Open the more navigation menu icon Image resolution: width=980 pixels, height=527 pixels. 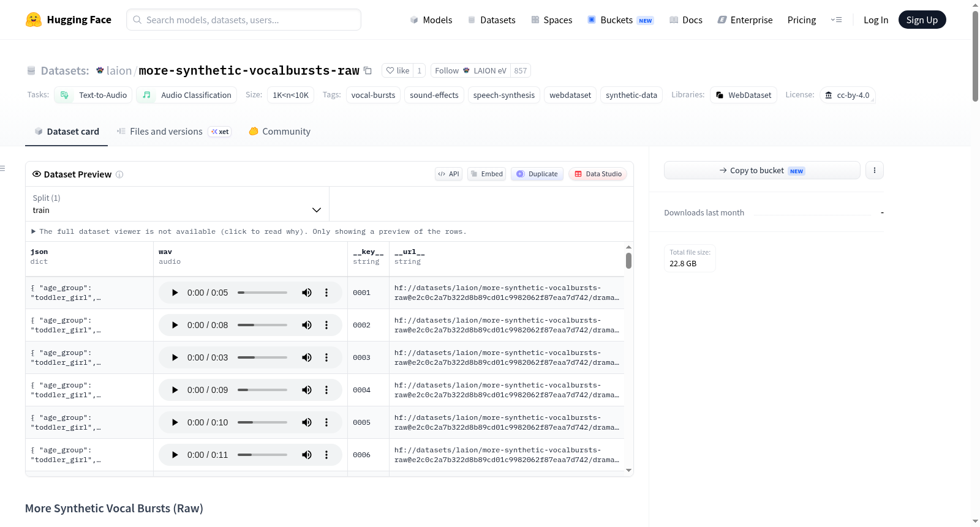[x=836, y=20]
